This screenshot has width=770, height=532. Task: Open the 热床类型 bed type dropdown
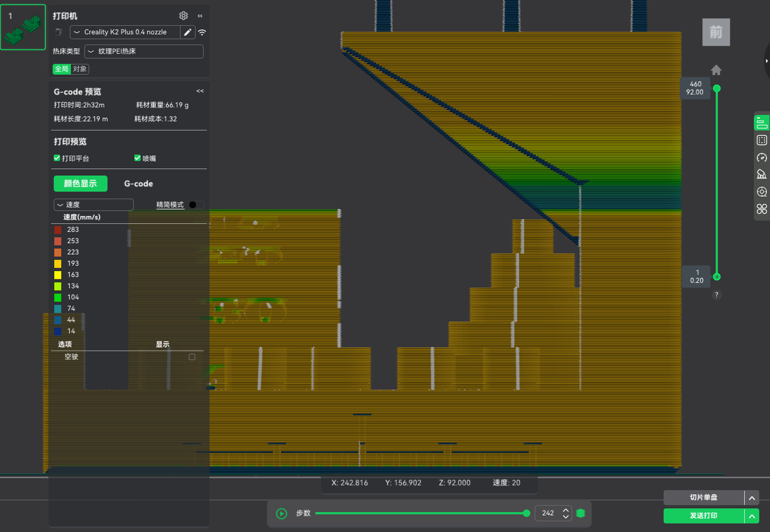click(143, 52)
